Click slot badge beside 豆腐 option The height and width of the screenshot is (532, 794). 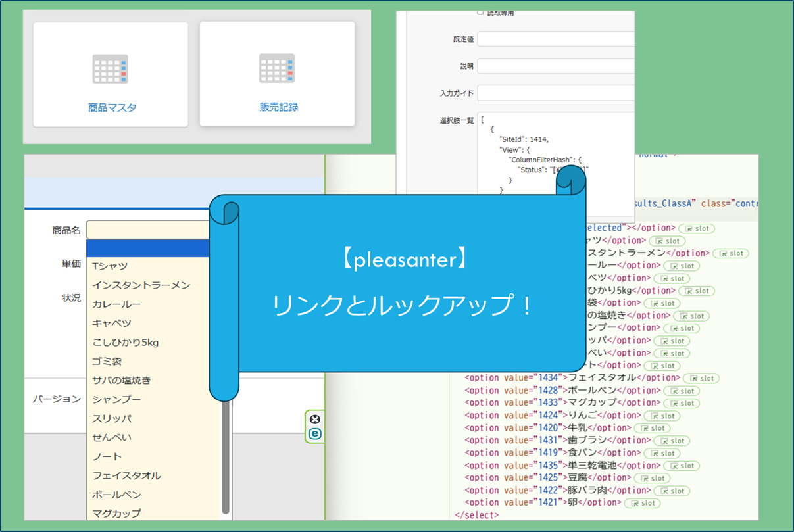(x=652, y=478)
